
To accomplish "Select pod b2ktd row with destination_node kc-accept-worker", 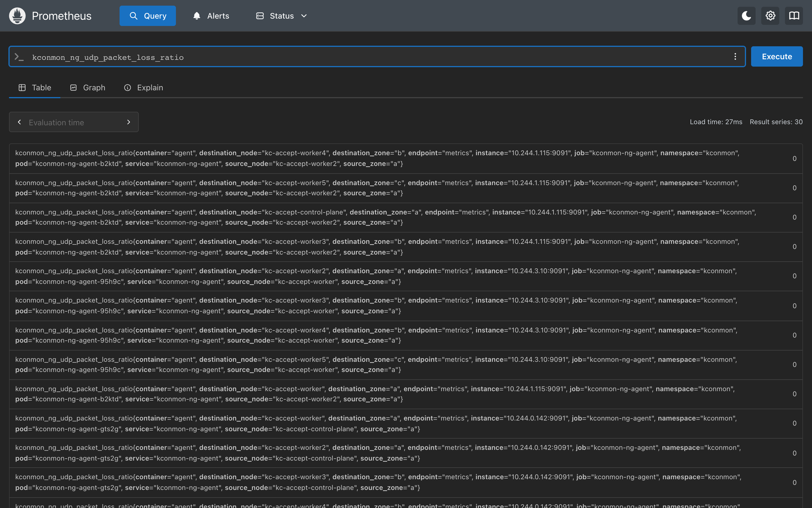I will point(406,394).
